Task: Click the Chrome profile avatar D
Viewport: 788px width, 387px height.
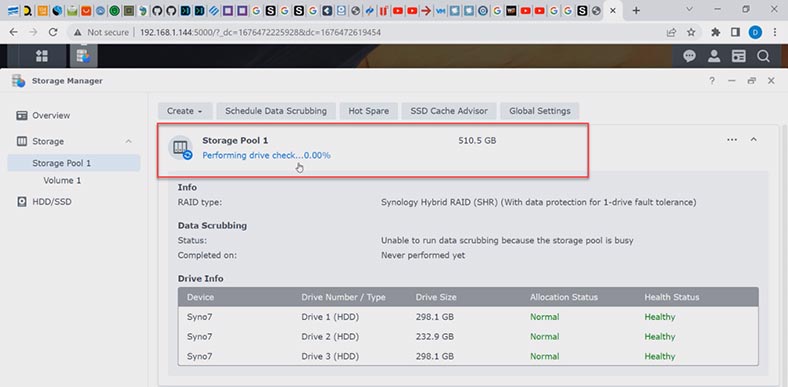Action: [755, 32]
